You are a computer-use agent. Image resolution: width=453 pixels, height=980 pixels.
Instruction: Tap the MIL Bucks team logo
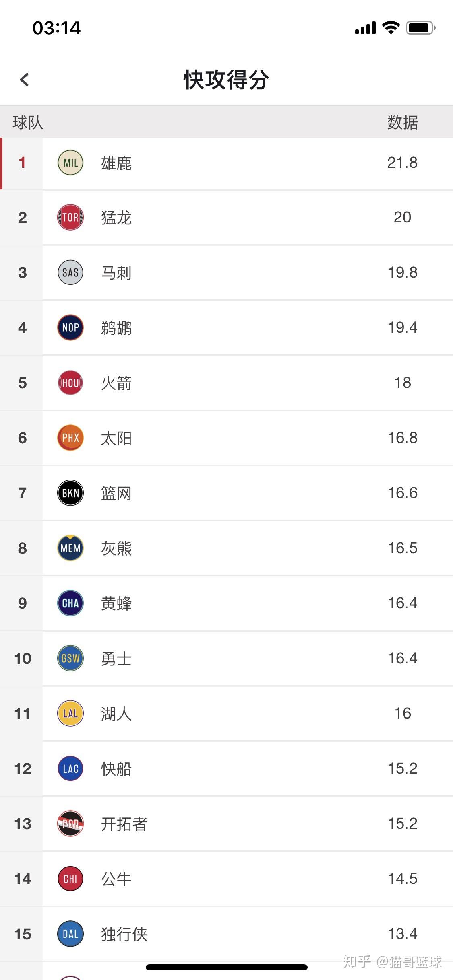[x=70, y=163]
